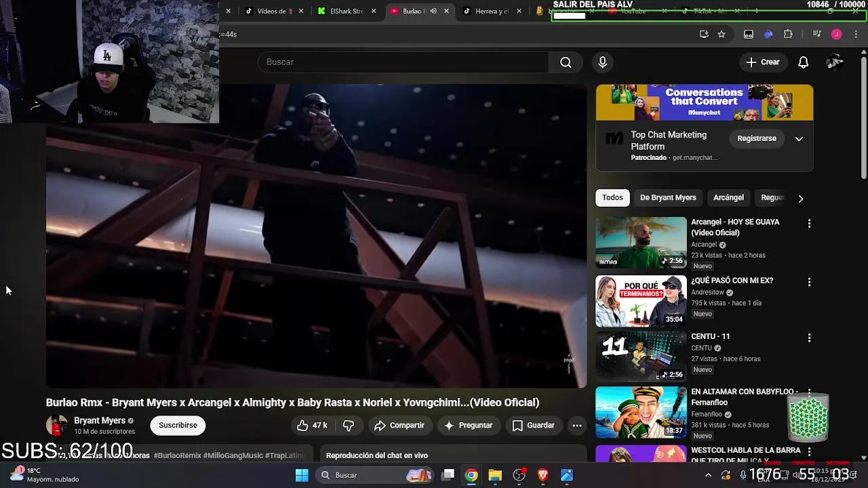Open File Explorer from the taskbar
868x488 pixels.
[495, 475]
